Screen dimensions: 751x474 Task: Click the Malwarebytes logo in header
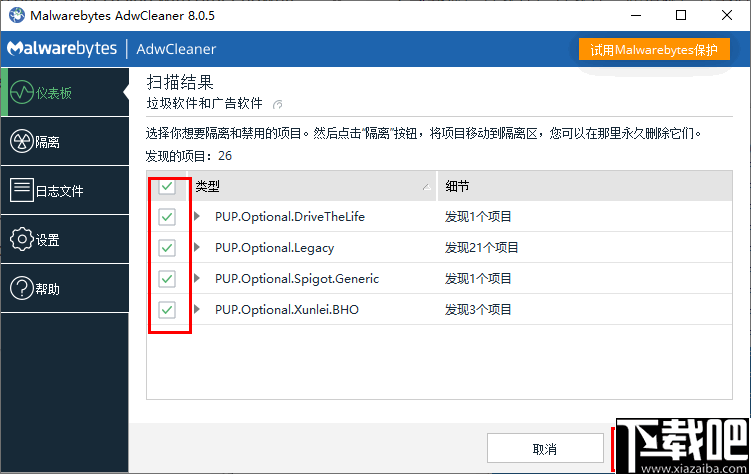[62, 48]
